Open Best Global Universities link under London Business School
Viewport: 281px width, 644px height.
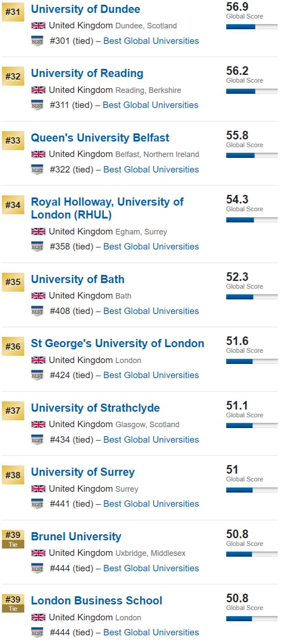click(x=151, y=632)
